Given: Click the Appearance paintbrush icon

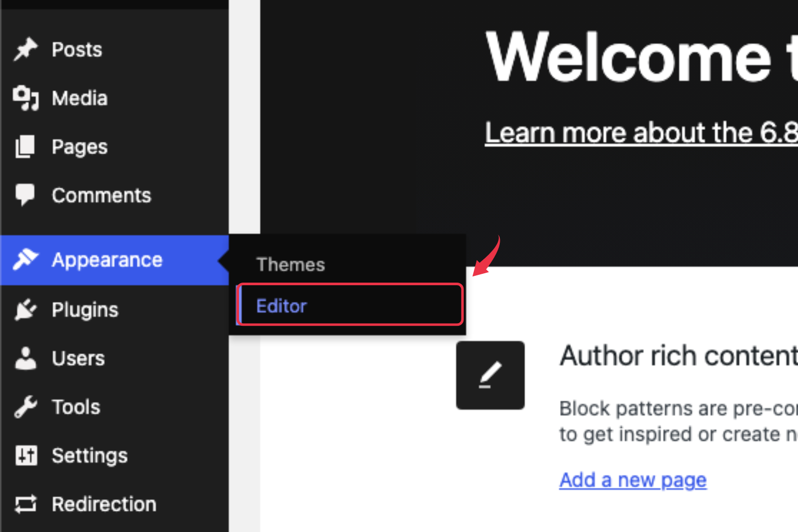Looking at the screenshot, I should coord(24,260).
